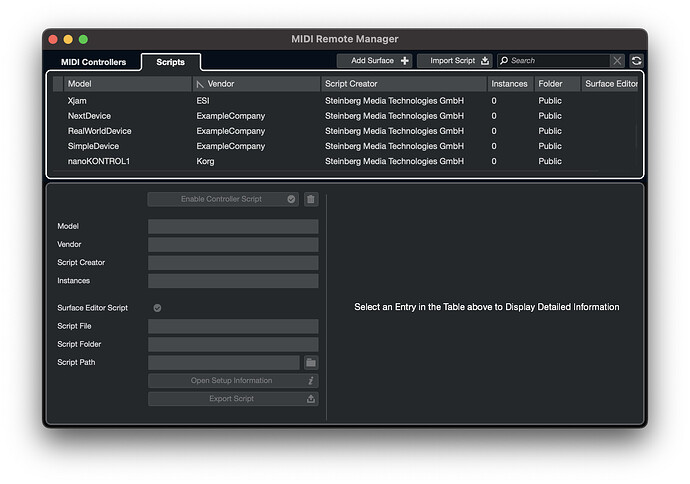
Task: Click the Script Folder field
Action: (233, 345)
